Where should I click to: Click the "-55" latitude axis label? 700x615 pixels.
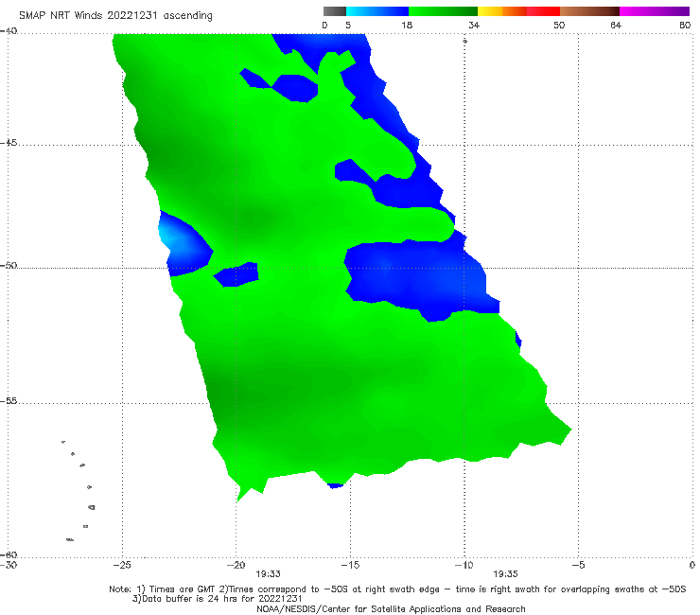(x=9, y=400)
